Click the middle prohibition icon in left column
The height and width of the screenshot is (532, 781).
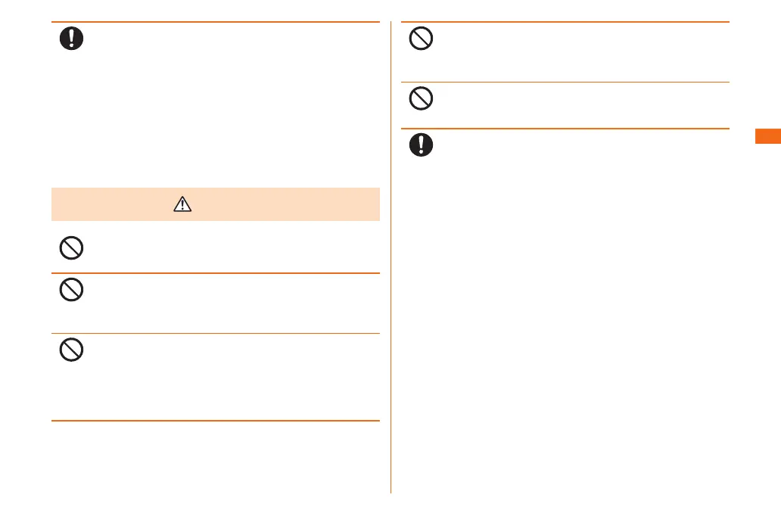[x=71, y=291]
